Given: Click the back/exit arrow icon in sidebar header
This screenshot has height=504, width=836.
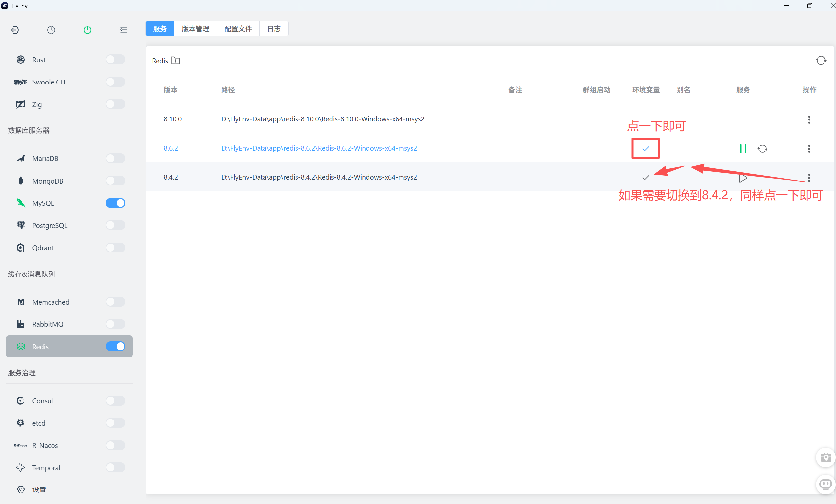Looking at the screenshot, I should (15, 30).
